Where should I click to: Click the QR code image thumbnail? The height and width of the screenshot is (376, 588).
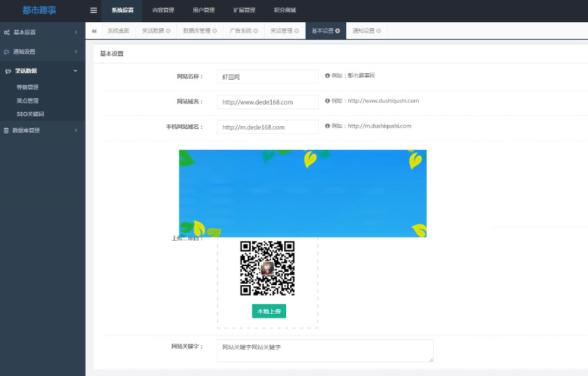tap(267, 268)
